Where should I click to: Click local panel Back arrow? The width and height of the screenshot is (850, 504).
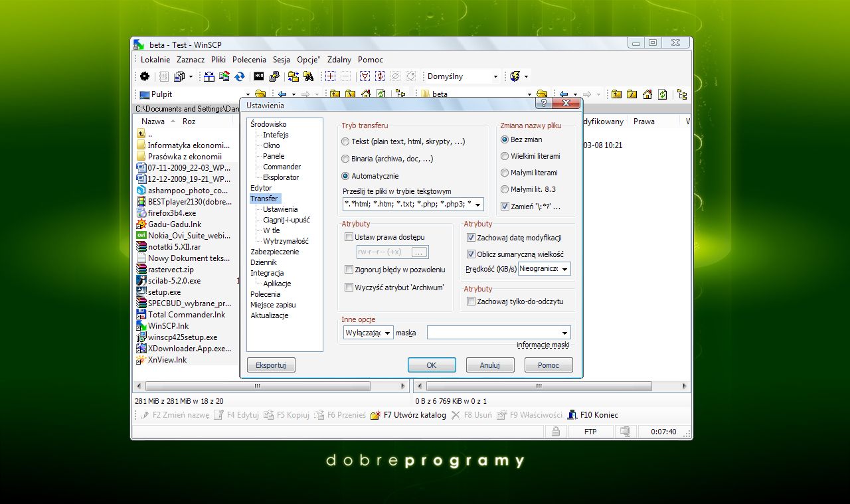pyautogui.click(x=282, y=94)
